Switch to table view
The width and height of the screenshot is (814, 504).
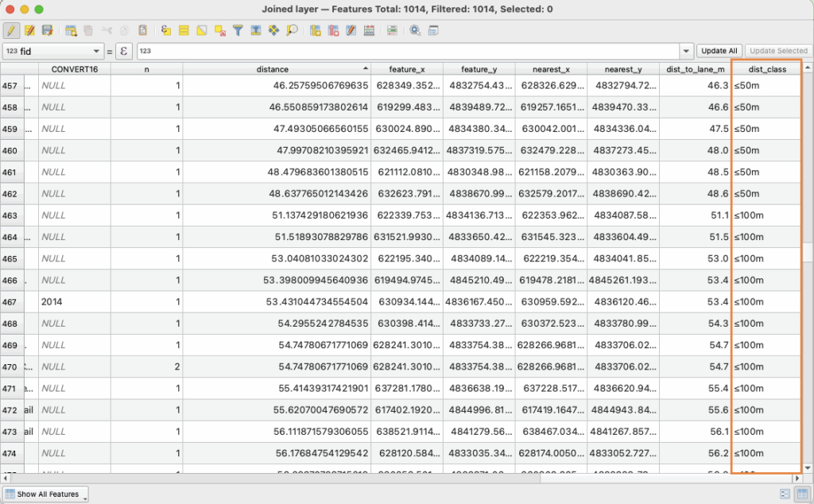(802, 494)
